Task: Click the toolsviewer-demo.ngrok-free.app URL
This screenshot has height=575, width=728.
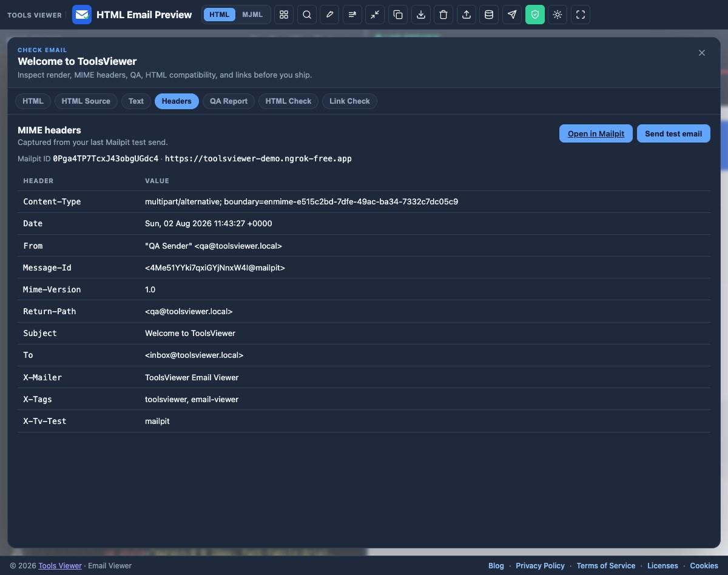Action: pyautogui.click(x=258, y=158)
